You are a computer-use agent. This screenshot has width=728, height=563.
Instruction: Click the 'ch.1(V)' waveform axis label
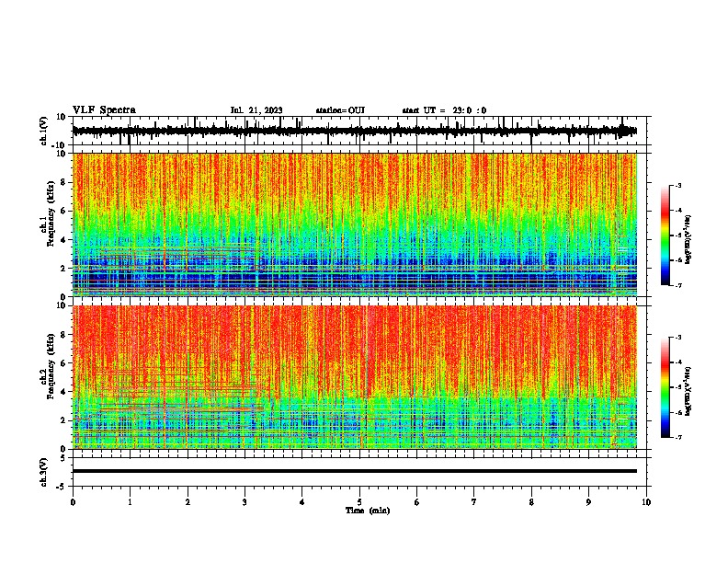point(44,131)
